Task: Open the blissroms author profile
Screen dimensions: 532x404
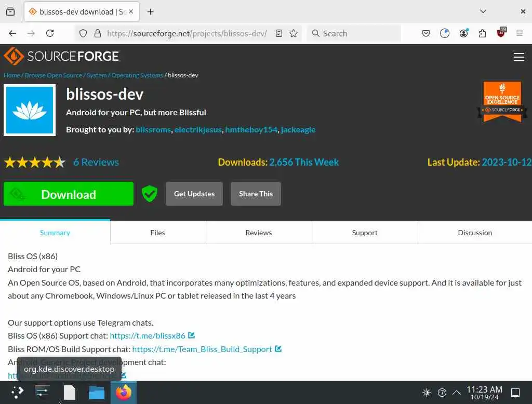Action: coord(153,130)
